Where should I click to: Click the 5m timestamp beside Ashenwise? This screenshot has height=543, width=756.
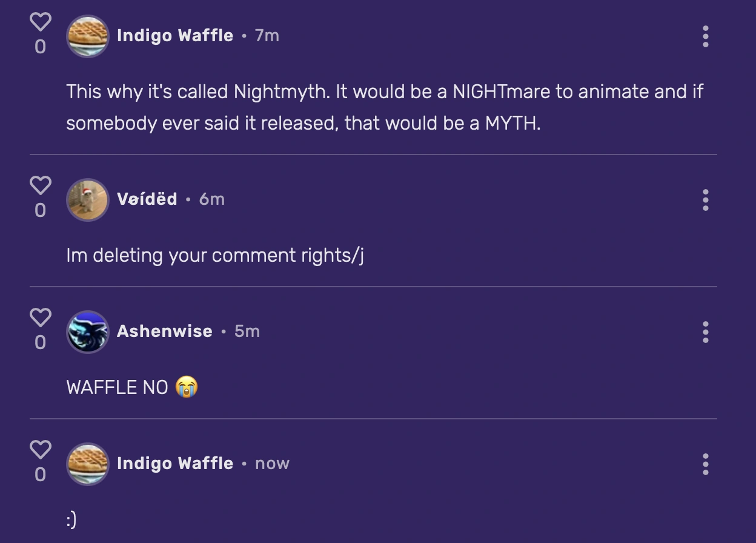[x=247, y=331]
